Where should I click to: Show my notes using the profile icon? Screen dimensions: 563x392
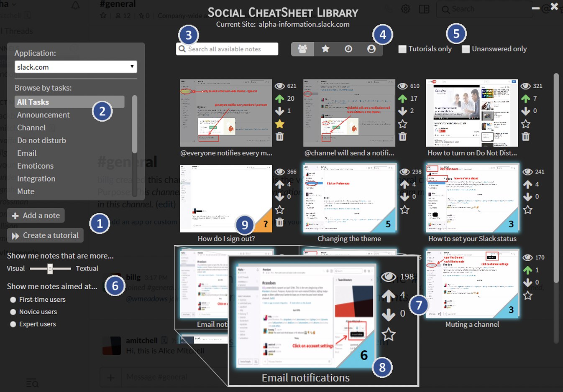(x=371, y=49)
